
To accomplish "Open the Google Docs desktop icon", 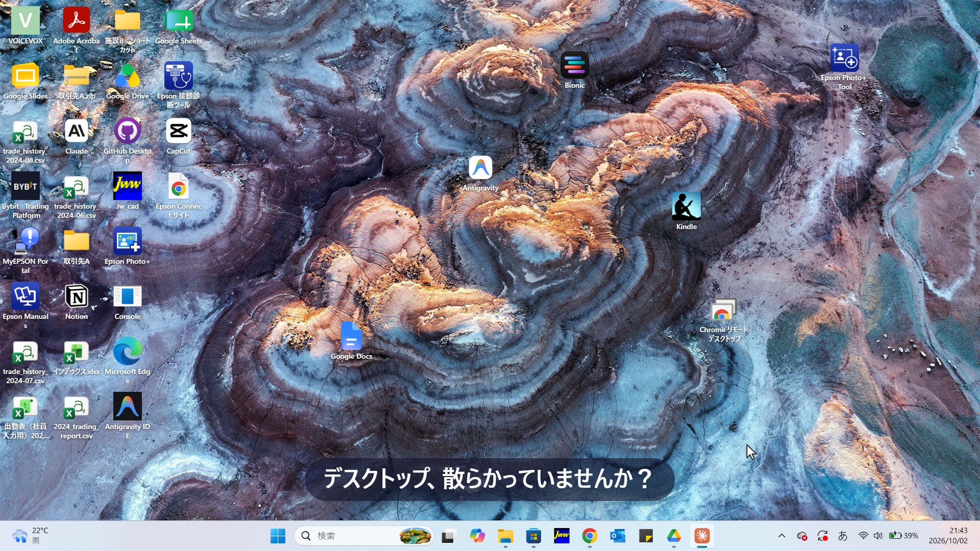I will 351,341.
